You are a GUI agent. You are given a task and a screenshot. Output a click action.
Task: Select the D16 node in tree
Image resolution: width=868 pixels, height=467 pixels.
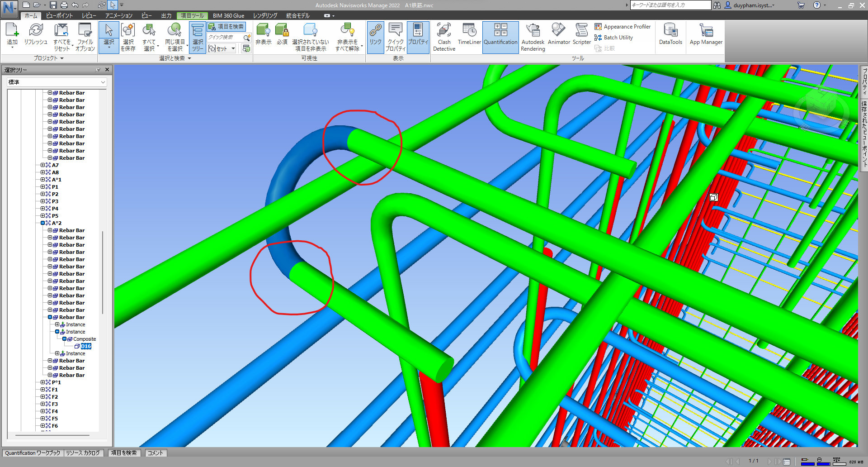point(85,346)
